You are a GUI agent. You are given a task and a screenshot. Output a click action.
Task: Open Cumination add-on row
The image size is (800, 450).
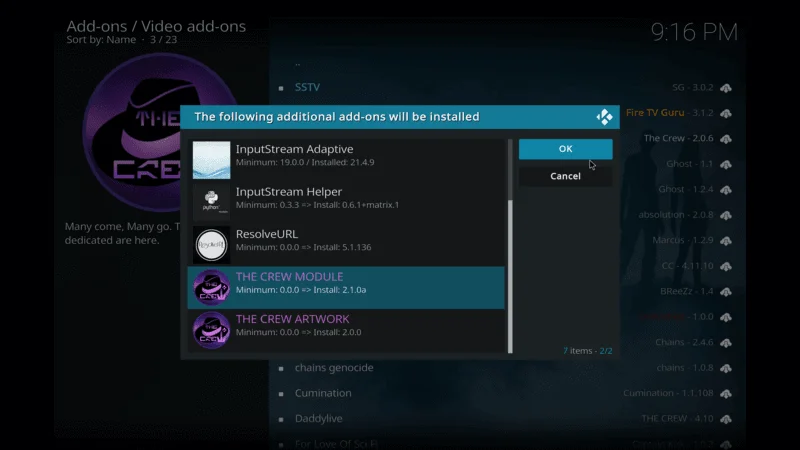click(505, 393)
